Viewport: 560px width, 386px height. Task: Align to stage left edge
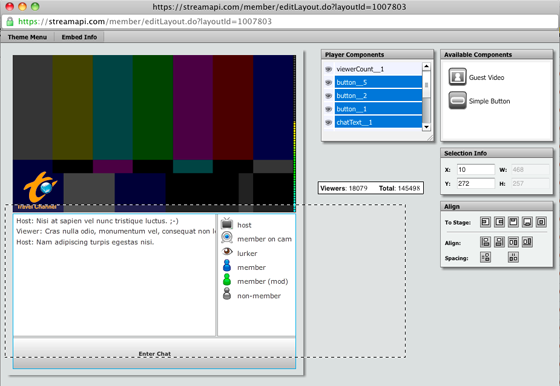click(x=485, y=222)
